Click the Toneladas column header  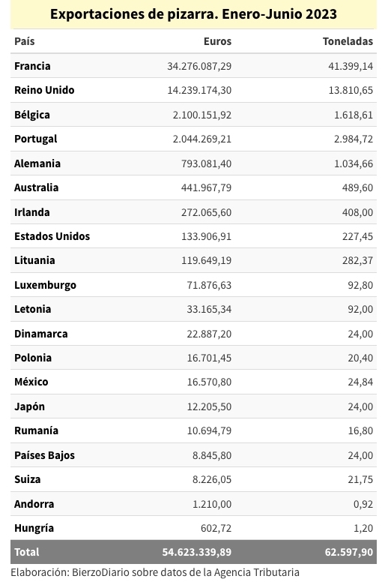pyautogui.click(x=348, y=41)
